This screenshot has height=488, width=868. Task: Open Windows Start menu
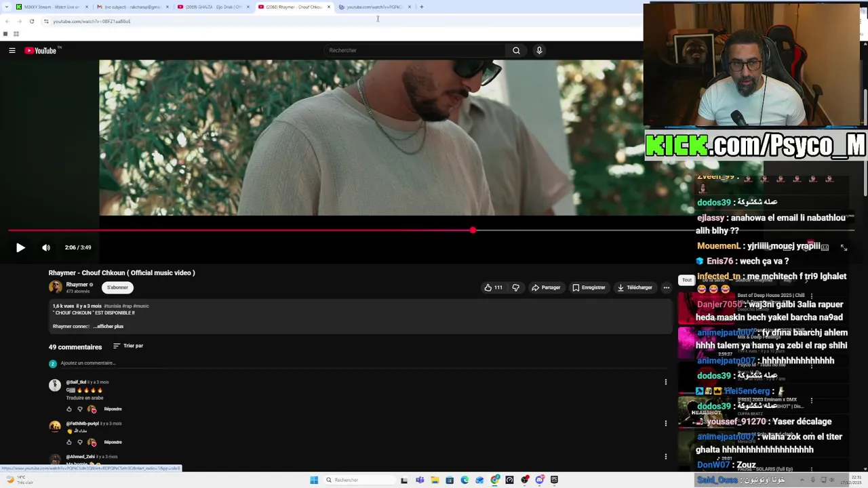tap(314, 480)
